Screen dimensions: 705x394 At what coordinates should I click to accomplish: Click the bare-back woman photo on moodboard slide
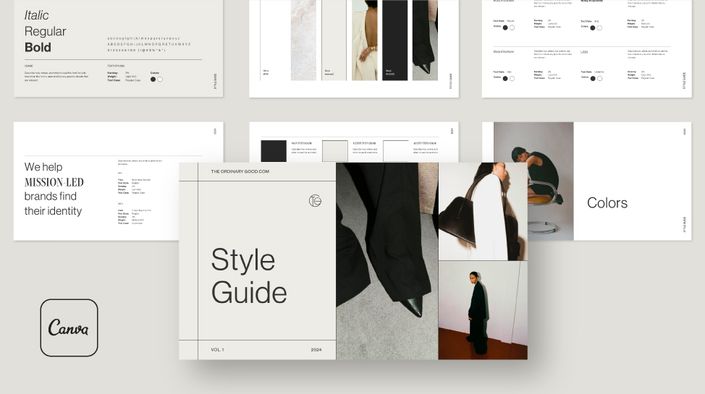pyautogui.click(x=365, y=40)
